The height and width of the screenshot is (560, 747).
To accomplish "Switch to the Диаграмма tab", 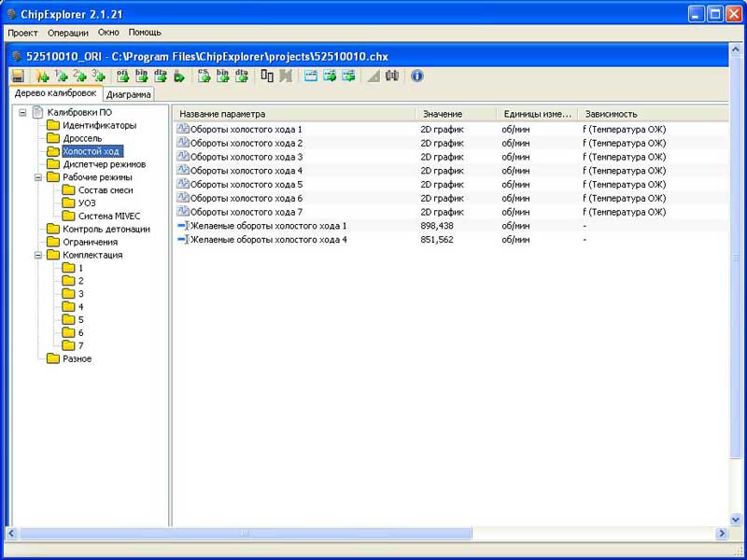I will (x=129, y=94).
